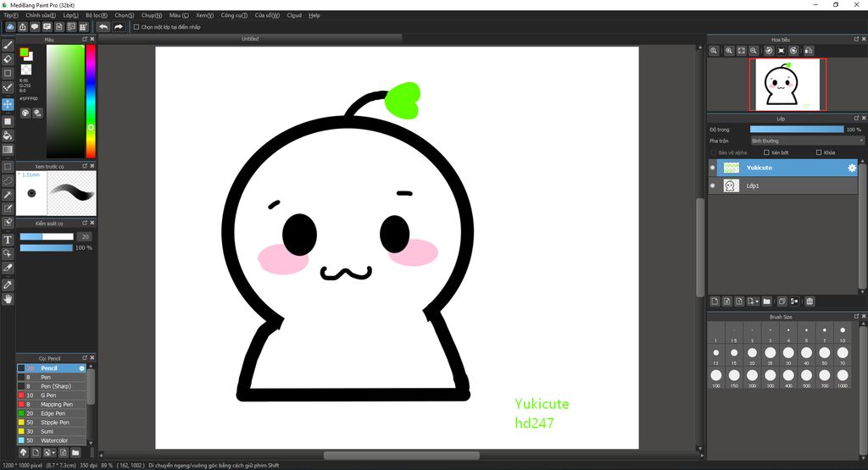Click the cloud icon in top toolbar
The width and height of the screenshot is (868, 470).
[10, 26]
